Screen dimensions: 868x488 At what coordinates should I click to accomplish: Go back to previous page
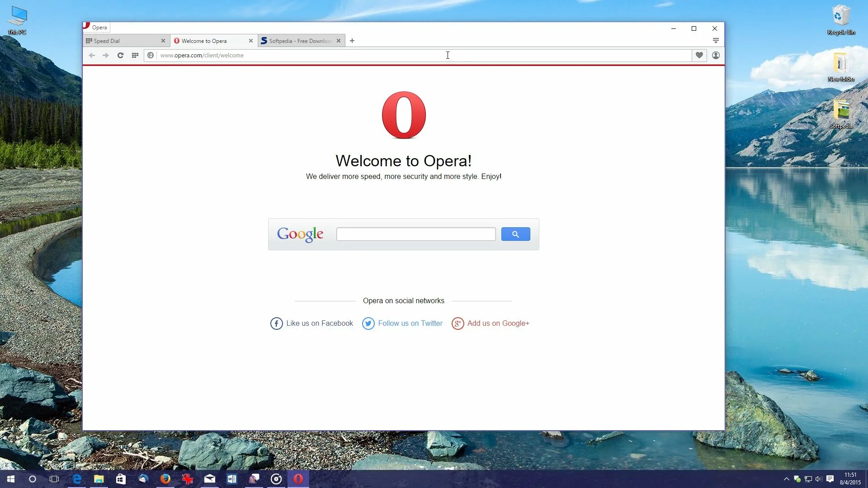coord(92,55)
